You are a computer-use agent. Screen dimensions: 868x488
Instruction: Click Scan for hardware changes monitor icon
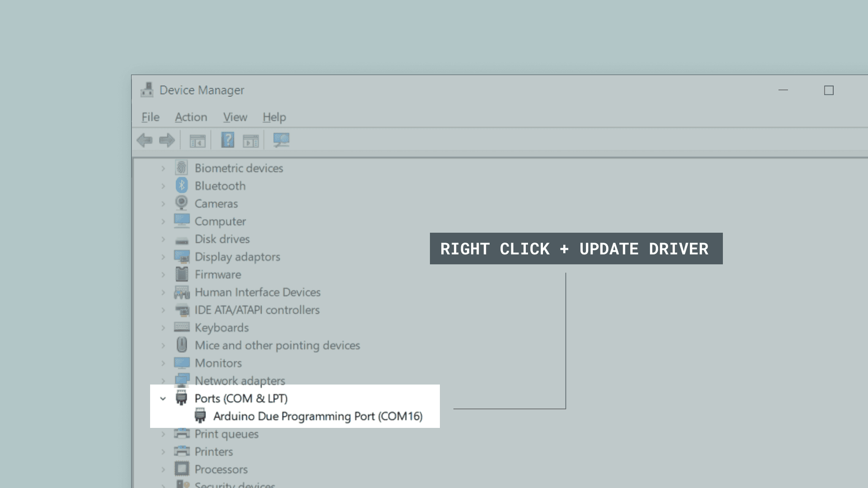point(281,141)
